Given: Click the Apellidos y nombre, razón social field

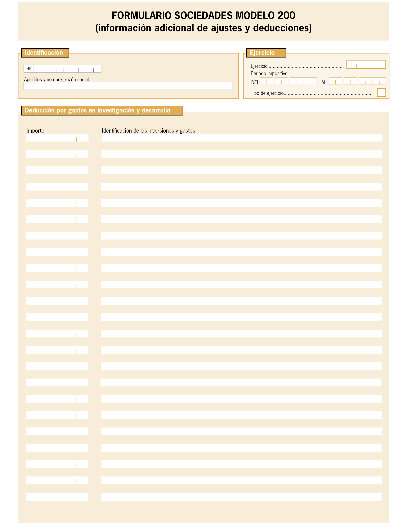Looking at the screenshot, I should (128, 86).
